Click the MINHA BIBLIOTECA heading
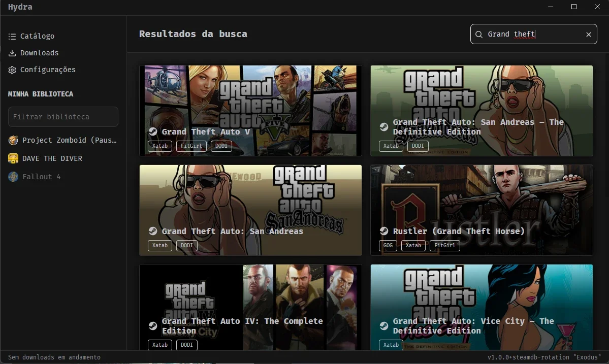609x364 pixels. point(41,94)
